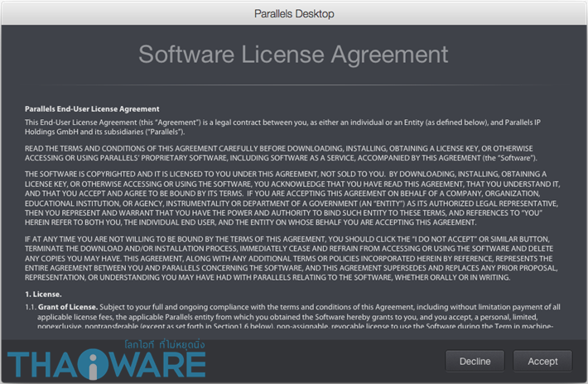Click the 'Parallels Desktop' window title
Viewport: 588px width, 384px height.
click(294, 14)
